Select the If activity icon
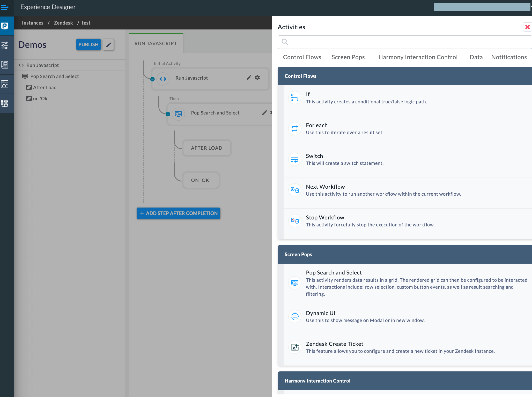This screenshot has height=397, width=532. point(295,97)
